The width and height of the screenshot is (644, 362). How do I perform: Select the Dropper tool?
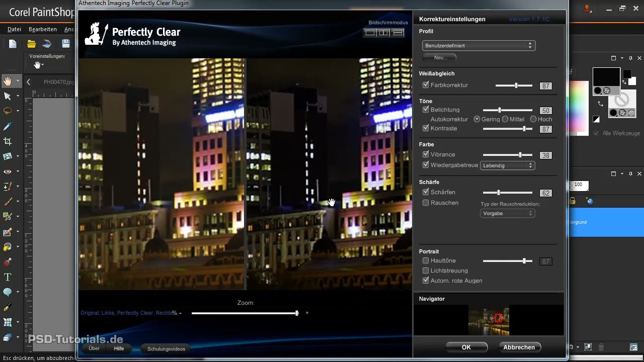pyautogui.click(x=8, y=126)
